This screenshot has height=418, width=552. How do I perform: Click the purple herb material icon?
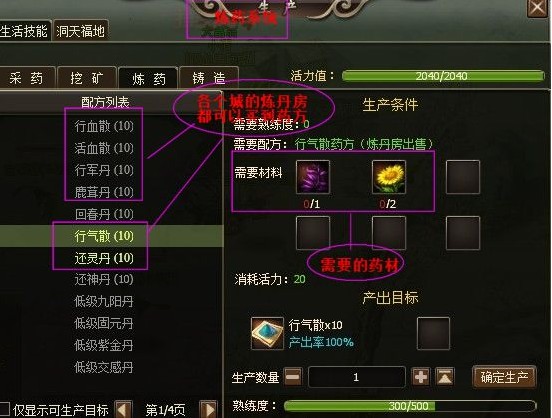[x=313, y=177]
